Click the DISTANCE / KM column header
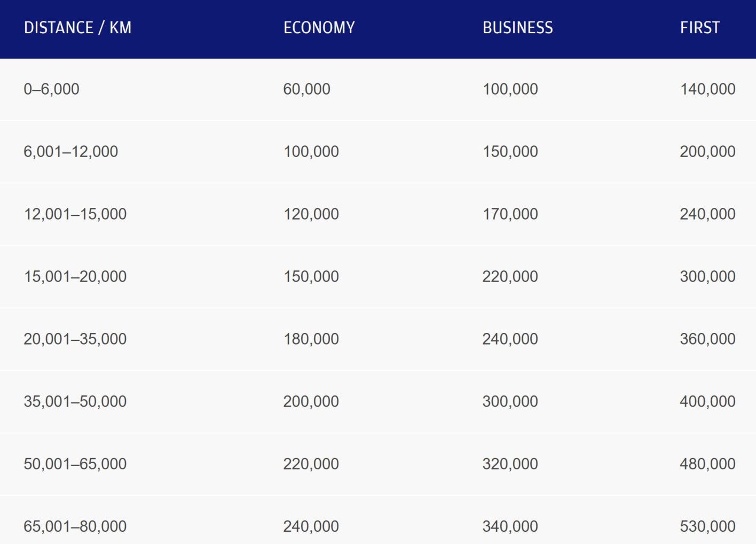Viewport: 756px width, 544px height. [x=78, y=28]
